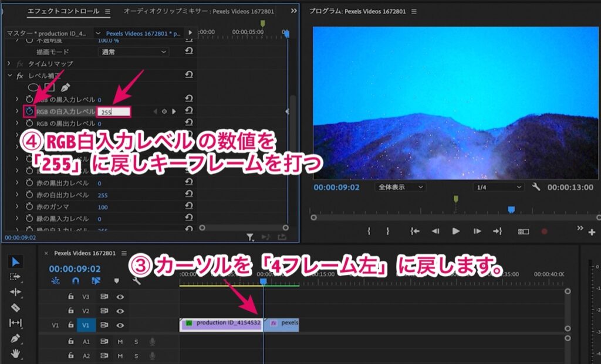Reset 赤のガンマ parameter
The height and width of the screenshot is (364, 601).
pos(188,206)
